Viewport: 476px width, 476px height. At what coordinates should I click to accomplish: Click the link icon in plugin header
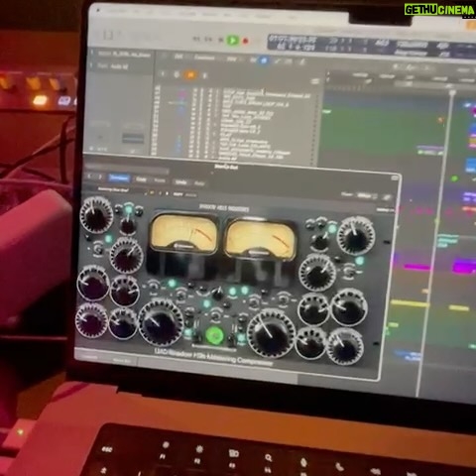click(x=386, y=197)
